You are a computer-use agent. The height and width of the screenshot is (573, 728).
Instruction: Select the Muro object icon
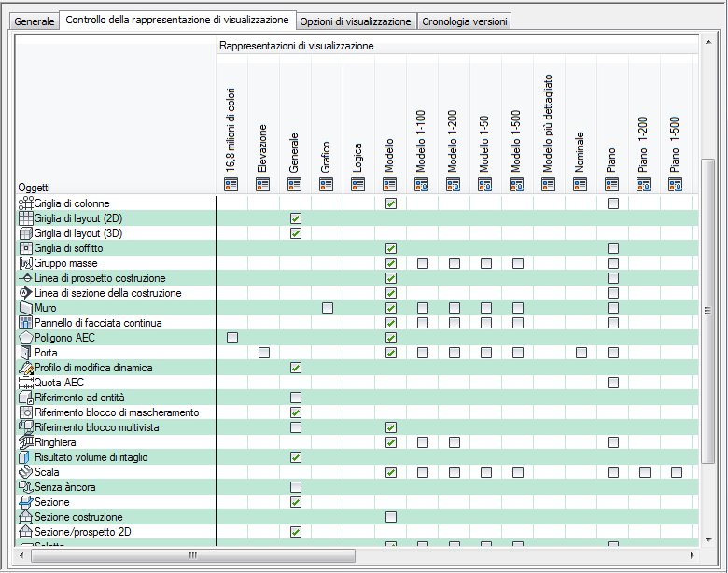[x=26, y=308]
